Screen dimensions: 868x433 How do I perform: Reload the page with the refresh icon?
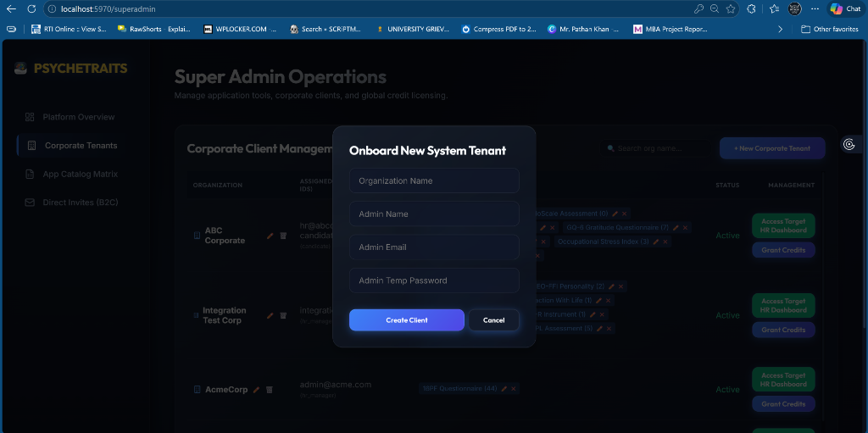click(x=31, y=8)
